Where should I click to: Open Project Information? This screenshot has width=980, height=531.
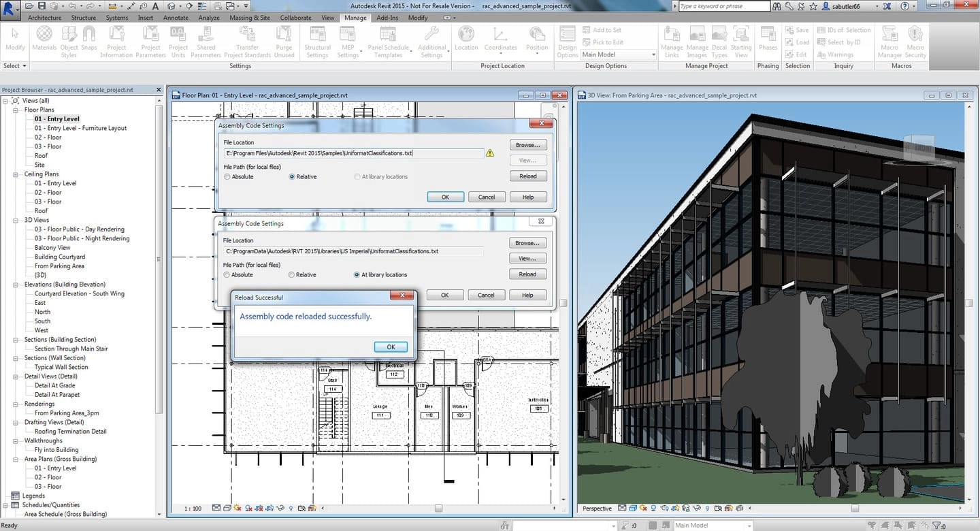coord(116,40)
